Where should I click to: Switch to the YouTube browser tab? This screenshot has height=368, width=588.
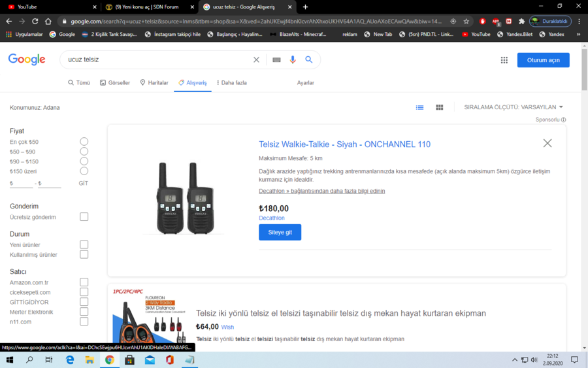pos(50,7)
